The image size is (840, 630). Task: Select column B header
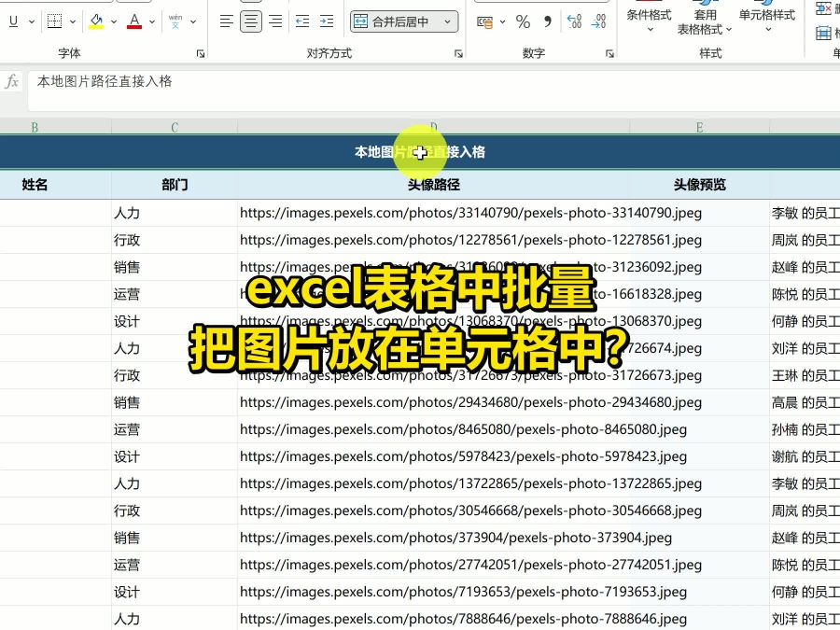click(35, 128)
